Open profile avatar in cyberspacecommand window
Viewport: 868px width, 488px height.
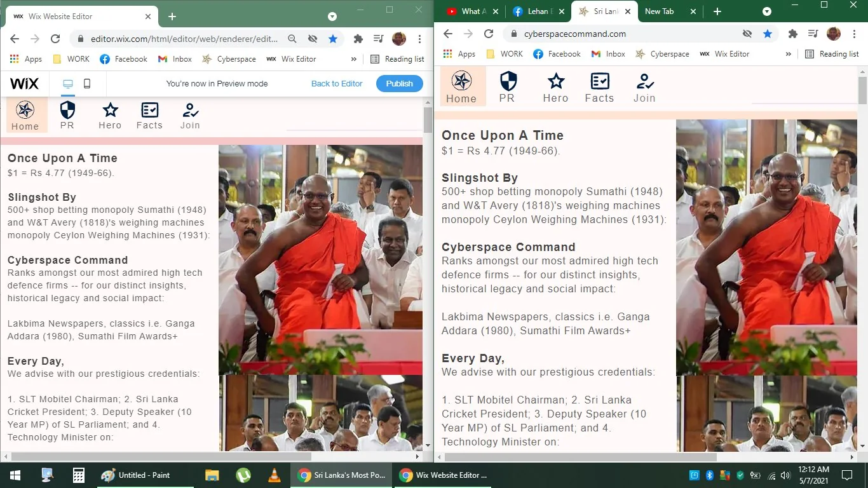[834, 34]
